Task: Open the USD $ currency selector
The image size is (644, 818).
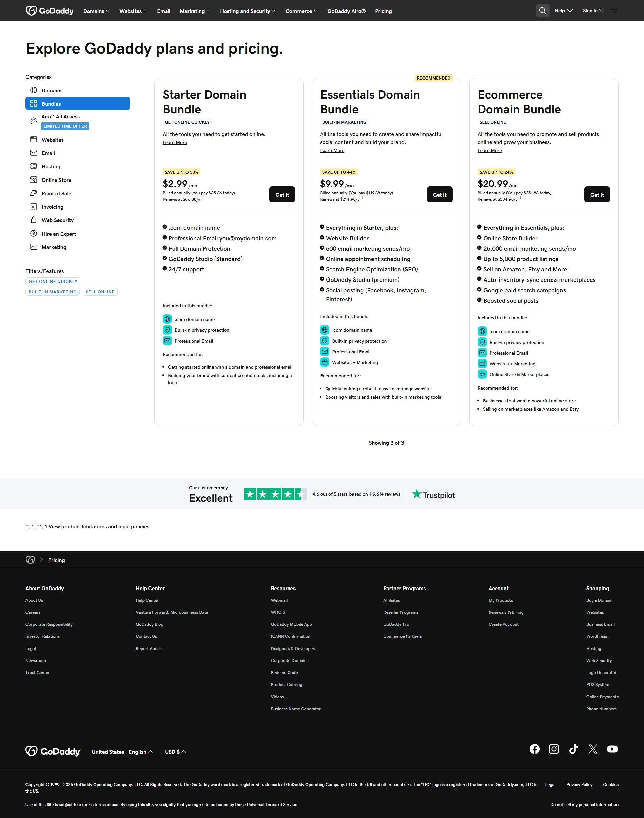Action: [x=176, y=751]
